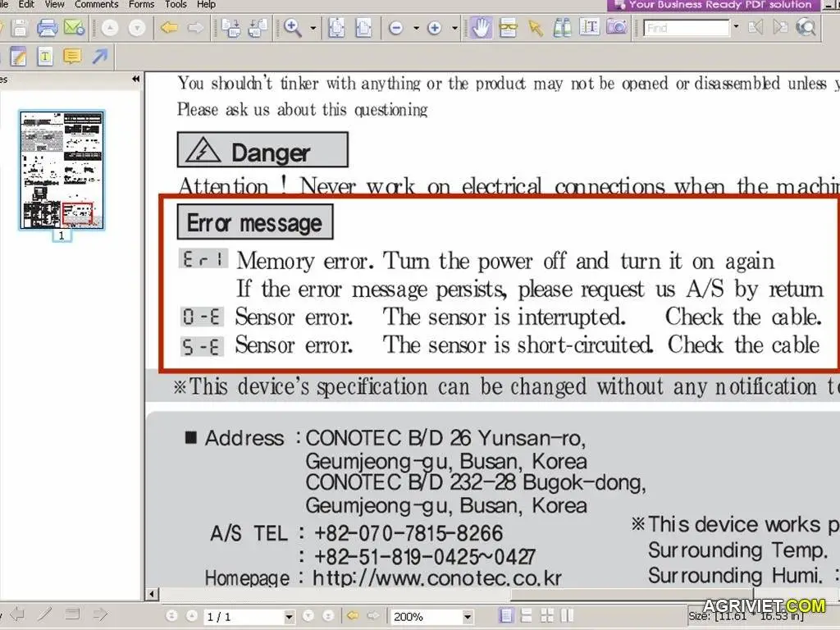
Task: Click the blue arrow drawing tool
Action: [99, 57]
